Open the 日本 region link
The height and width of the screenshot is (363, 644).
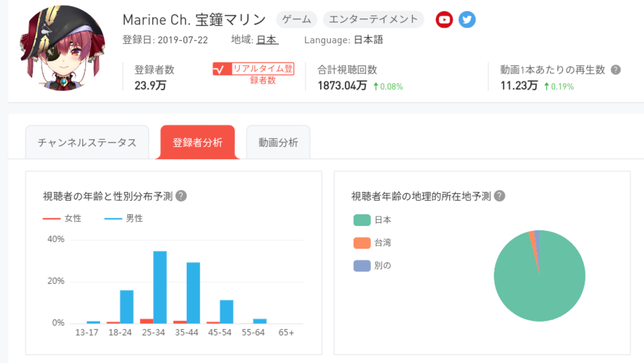pos(267,40)
